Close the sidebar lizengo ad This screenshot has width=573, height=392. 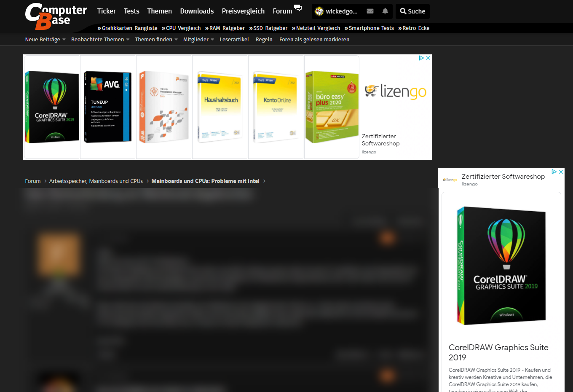tap(561, 172)
